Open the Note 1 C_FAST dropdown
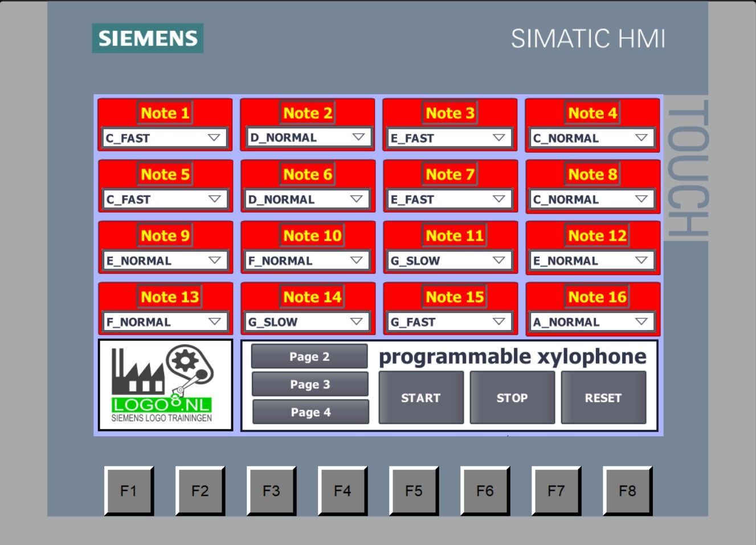Screen dimensions: 756x545 pyautogui.click(x=165, y=138)
